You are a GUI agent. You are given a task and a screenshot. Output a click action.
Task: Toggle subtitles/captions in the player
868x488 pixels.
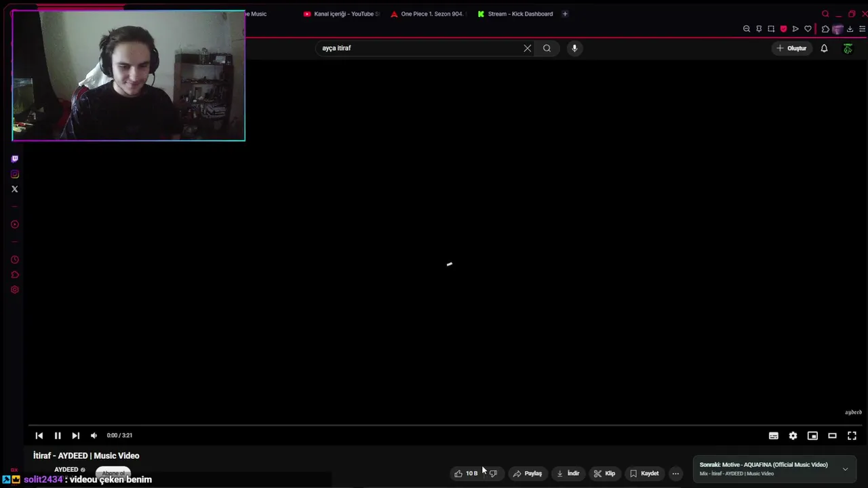pyautogui.click(x=774, y=436)
